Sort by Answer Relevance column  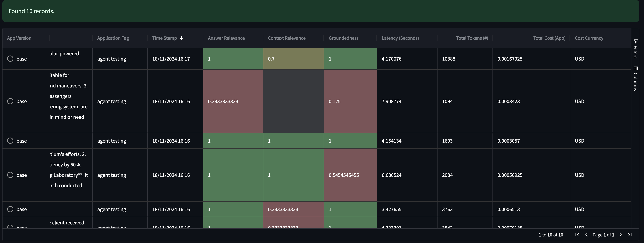tap(226, 38)
